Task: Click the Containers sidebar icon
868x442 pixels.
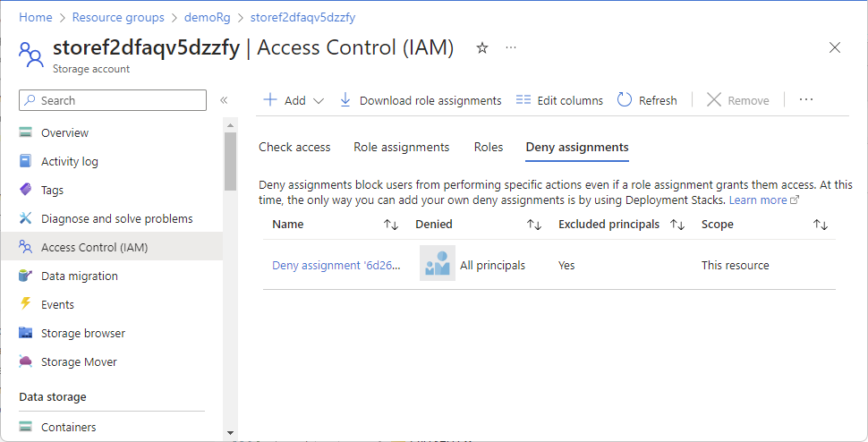Action: coord(25,427)
